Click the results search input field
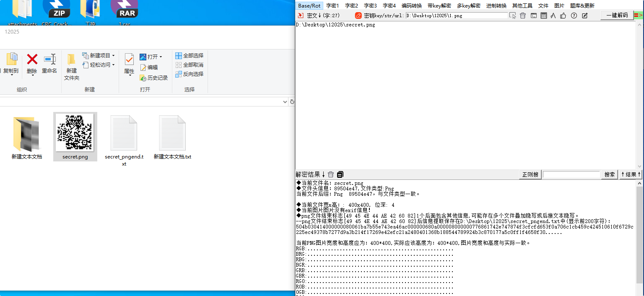644x296 pixels. coord(571,174)
